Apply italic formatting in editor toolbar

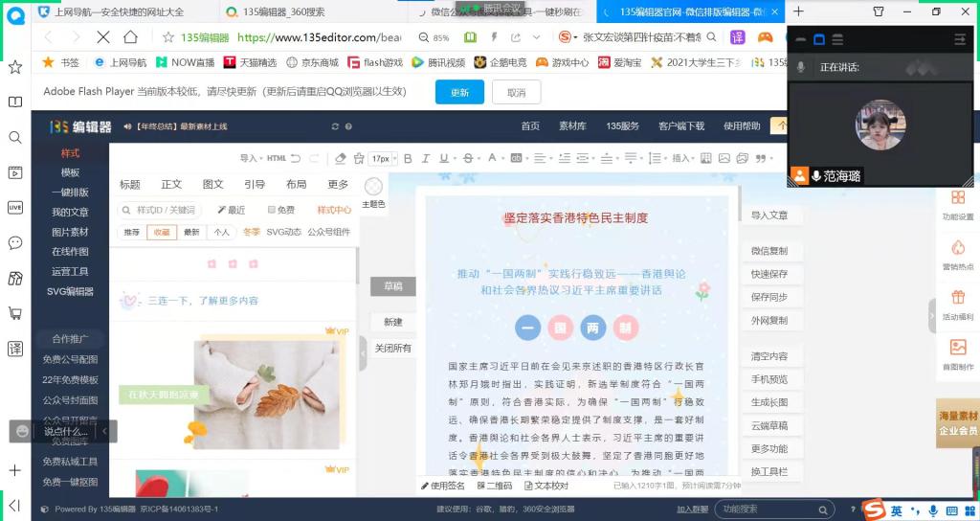[426, 158]
